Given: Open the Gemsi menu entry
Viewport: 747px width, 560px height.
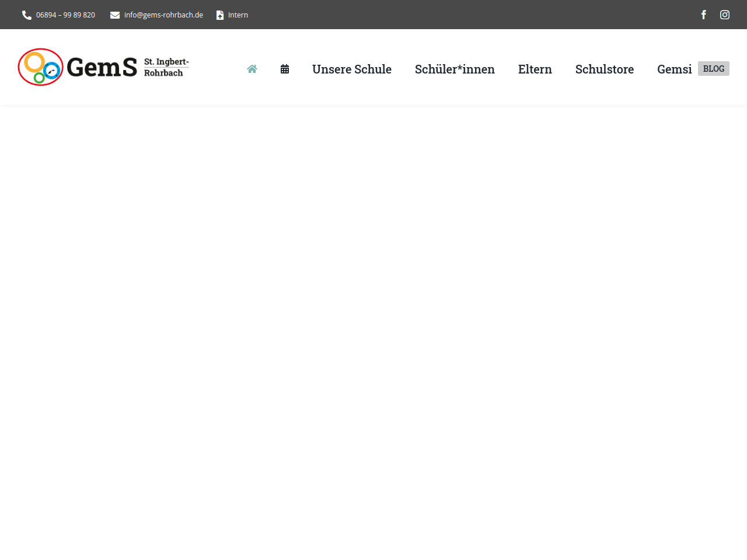Looking at the screenshot, I should click(674, 69).
